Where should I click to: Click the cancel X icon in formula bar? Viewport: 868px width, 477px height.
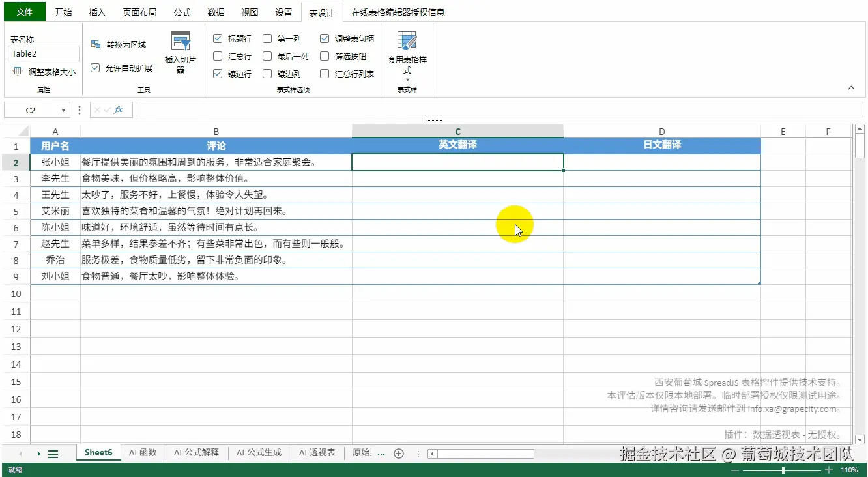tap(98, 110)
